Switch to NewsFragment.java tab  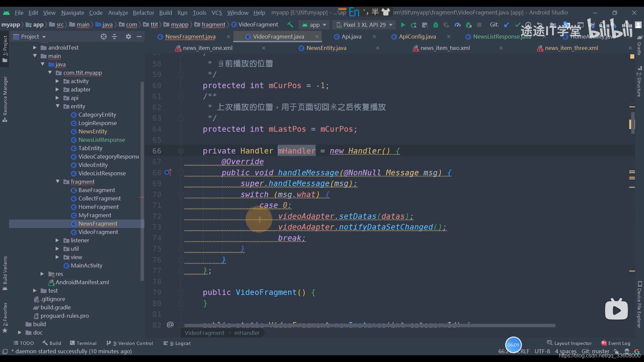(190, 37)
